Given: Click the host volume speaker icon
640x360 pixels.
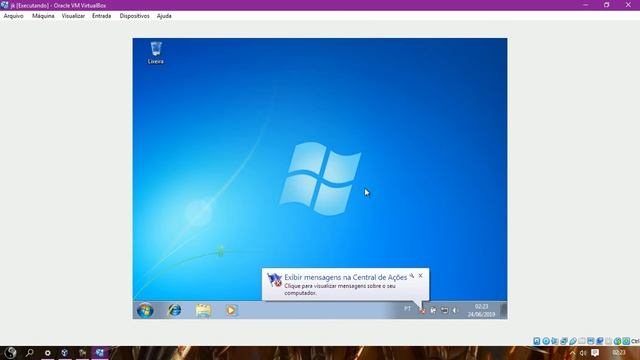Looking at the screenshot, I should 583,353.
